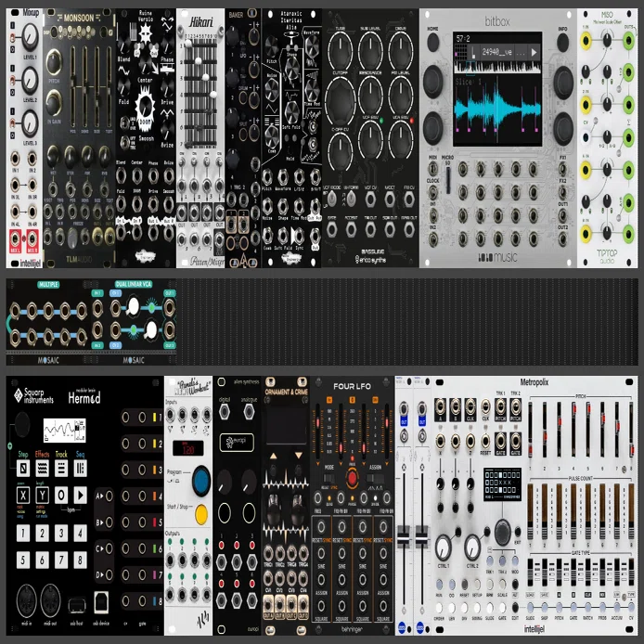Click the red 120 BPM display
Viewport: 644px width, 644px height.
pos(187,448)
